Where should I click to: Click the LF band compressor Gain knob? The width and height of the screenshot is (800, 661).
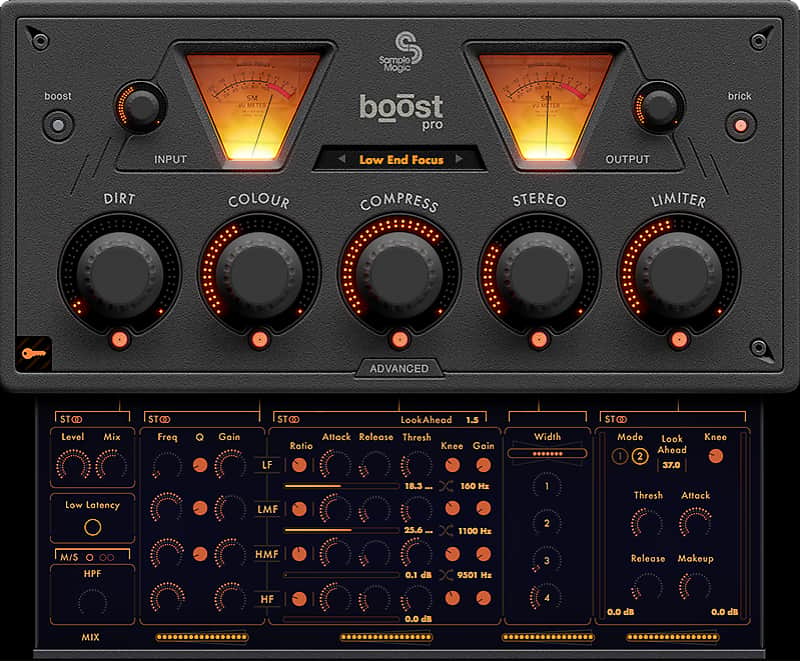coord(483,465)
